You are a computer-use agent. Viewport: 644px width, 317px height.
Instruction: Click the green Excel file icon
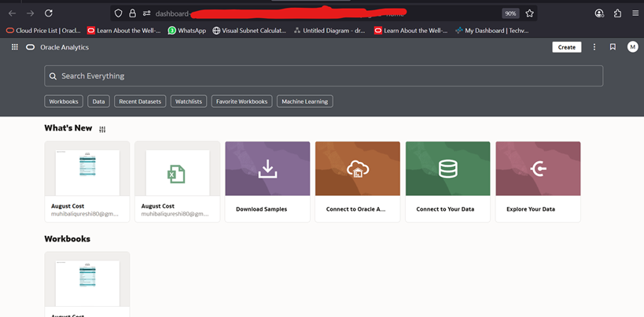pyautogui.click(x=177, y=174)
